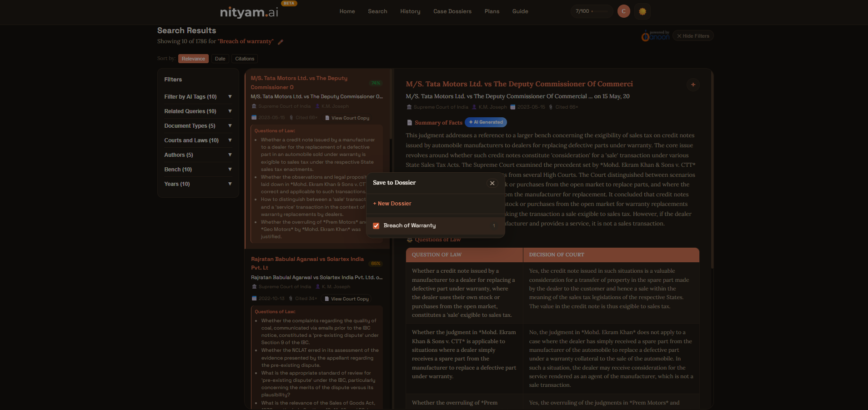Create a New Dossier
This screenshot has width=868, height=410.
coord(392,204)
